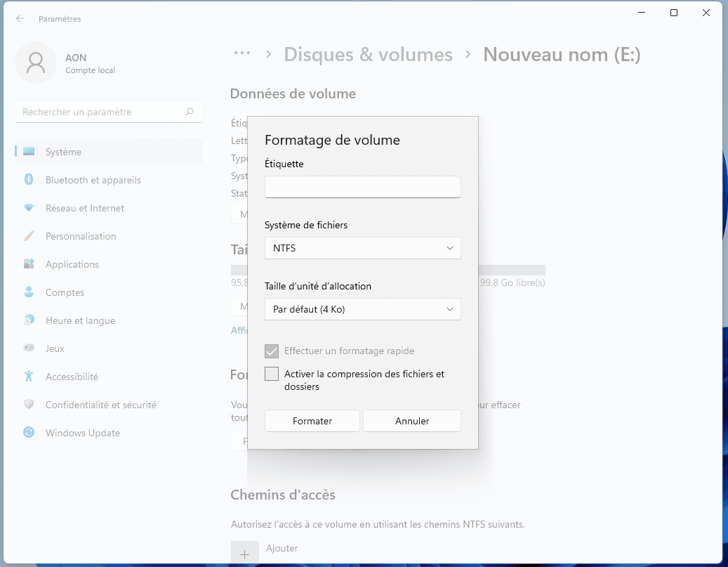The height and width of the screenshot is (567, 728).
Task: Click the Applications icon in sidebar
Action: tap(29, 264)
